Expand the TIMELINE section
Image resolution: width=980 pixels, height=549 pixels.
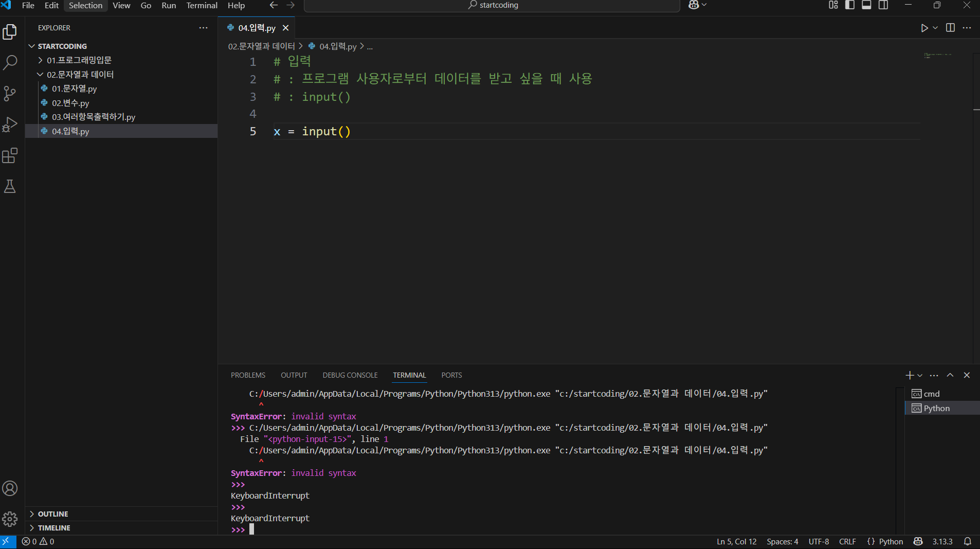click(x=121, y=528)
